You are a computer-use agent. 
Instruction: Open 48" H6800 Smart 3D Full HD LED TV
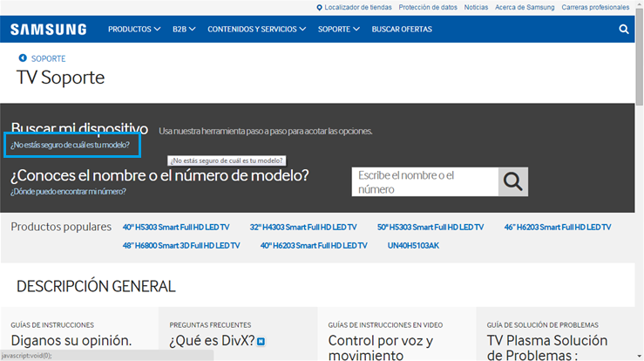click(181, 246)
